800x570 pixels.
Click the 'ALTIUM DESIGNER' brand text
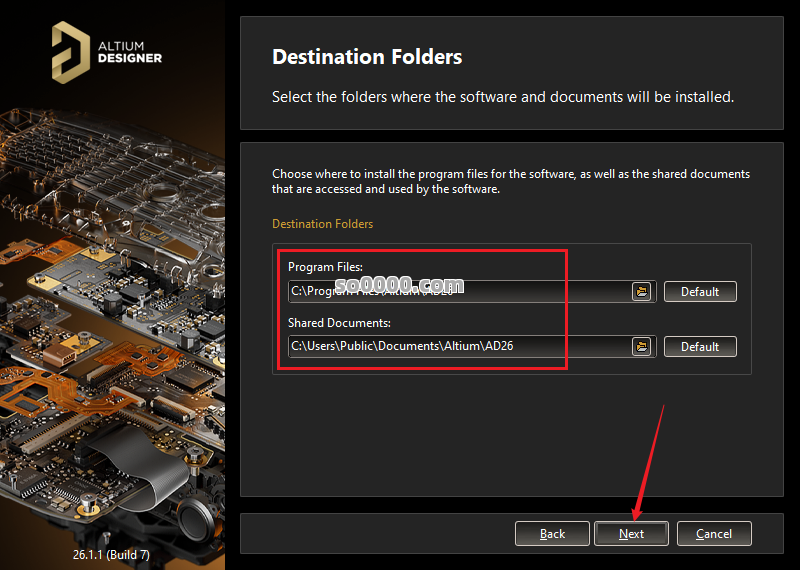130,51
